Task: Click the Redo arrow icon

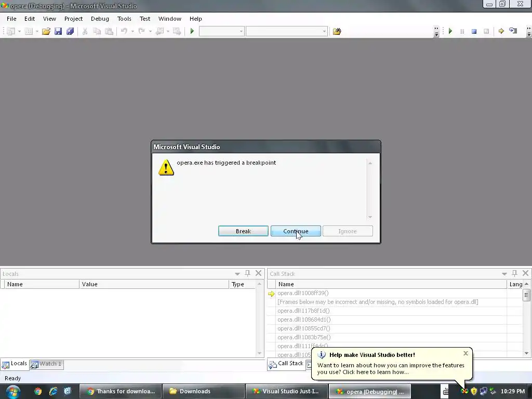Action: click(x=141, y=31)
